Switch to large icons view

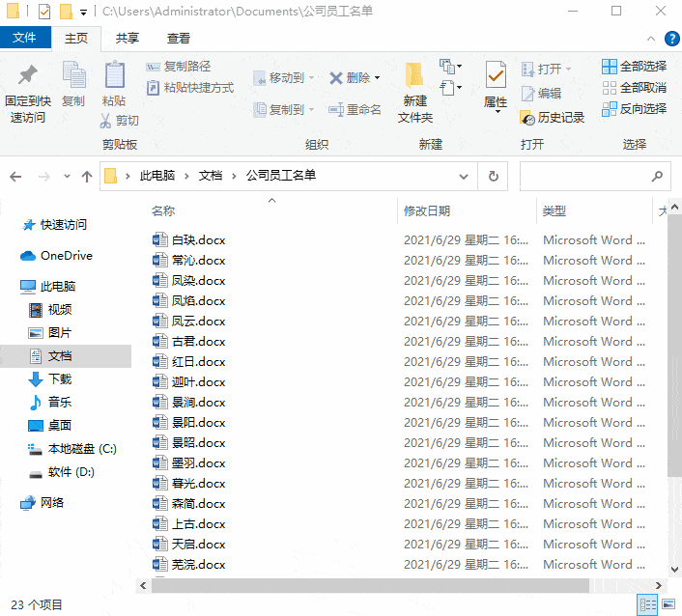coord(668,604)
